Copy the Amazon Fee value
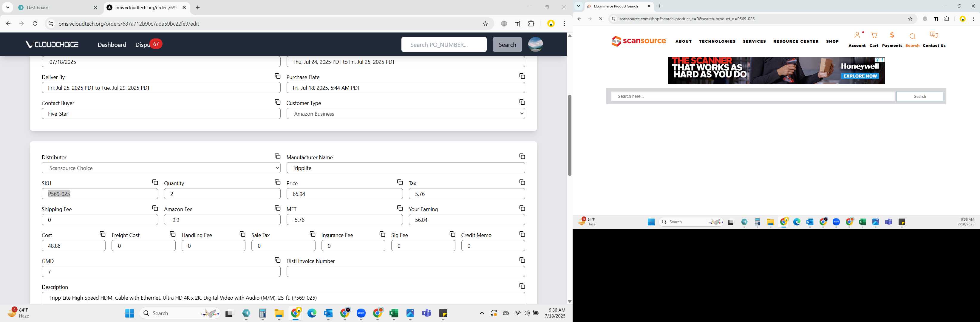The image size is (980, 322). pyautogui.click(x=277, y=208)
